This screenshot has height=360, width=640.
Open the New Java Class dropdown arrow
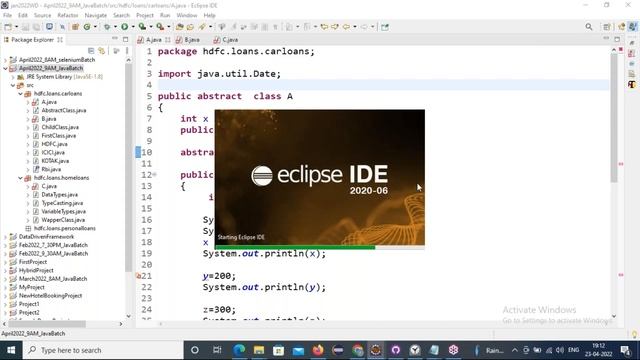[95, 27]
